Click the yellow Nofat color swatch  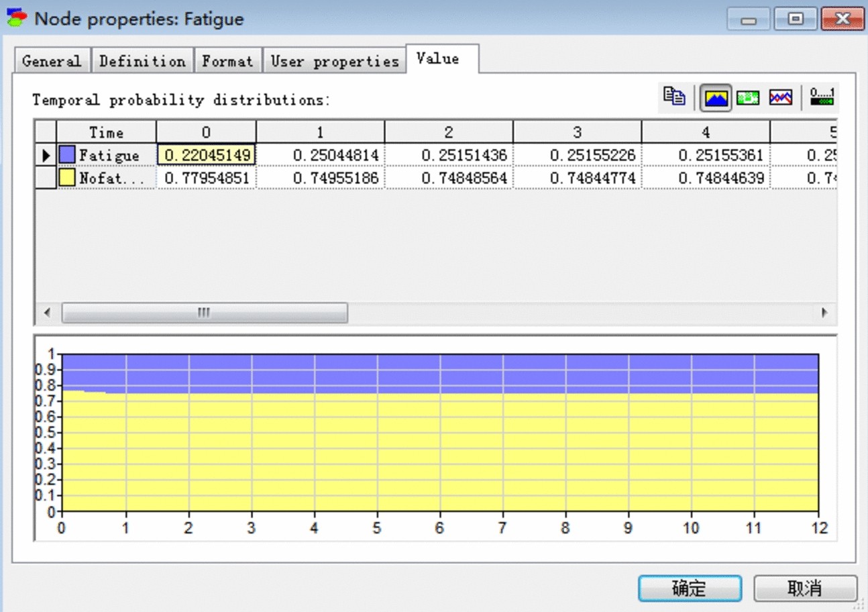tap(67, 178)
